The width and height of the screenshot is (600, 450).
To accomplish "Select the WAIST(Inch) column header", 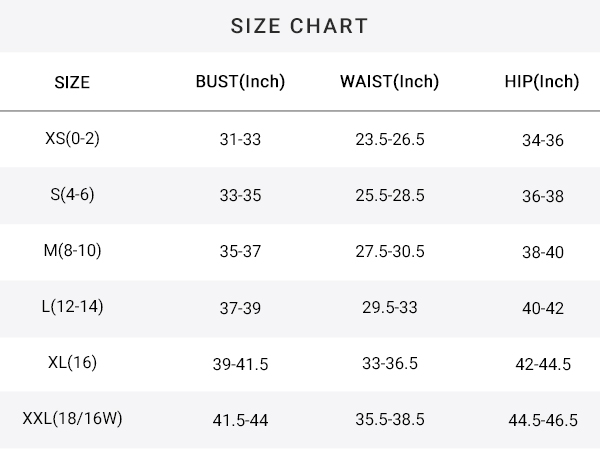I will point(390,82).
